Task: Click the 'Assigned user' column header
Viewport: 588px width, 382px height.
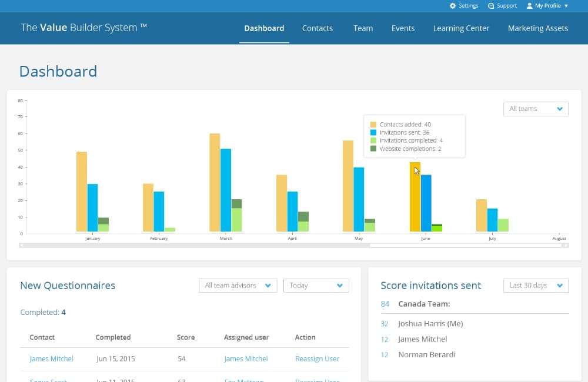Action: pyautogui.click(x=246, y=337)
